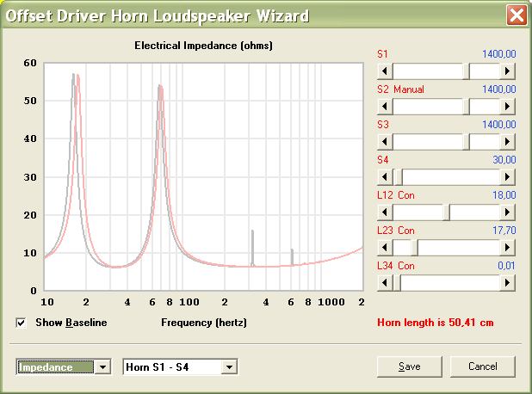Click the L12 Con slider right arrow
Image resolution: width=532 pixels, height=394 pixels.
point(508,212)
